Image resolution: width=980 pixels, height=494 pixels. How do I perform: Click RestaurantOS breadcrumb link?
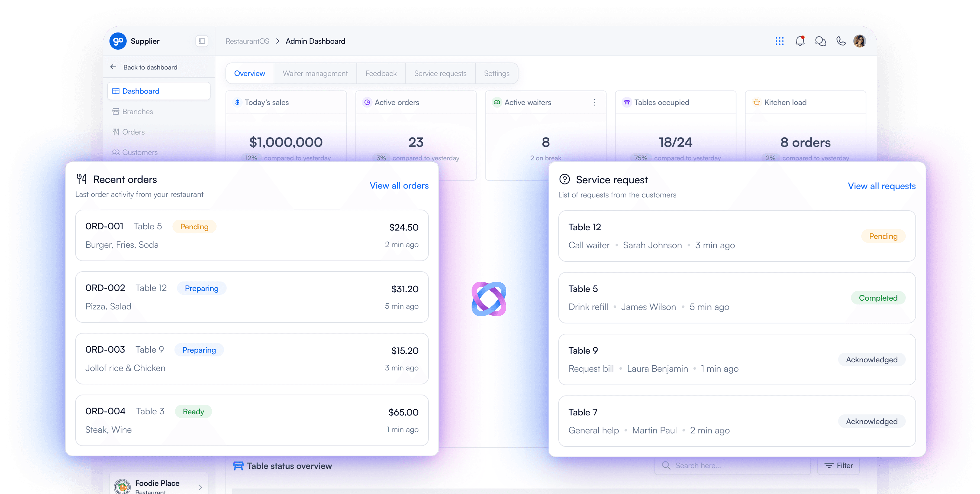(247, 41)
